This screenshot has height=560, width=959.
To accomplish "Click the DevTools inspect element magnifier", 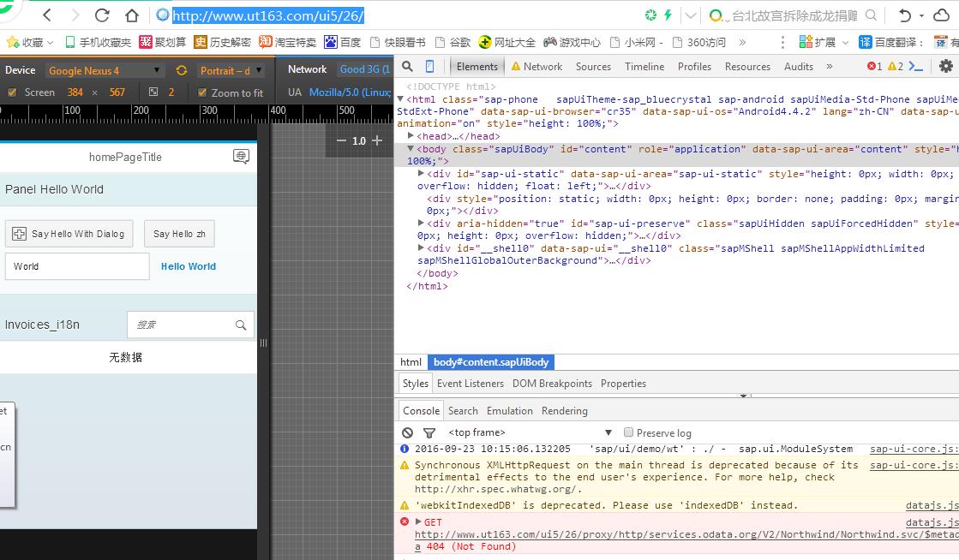I will [x=407, y=66].
